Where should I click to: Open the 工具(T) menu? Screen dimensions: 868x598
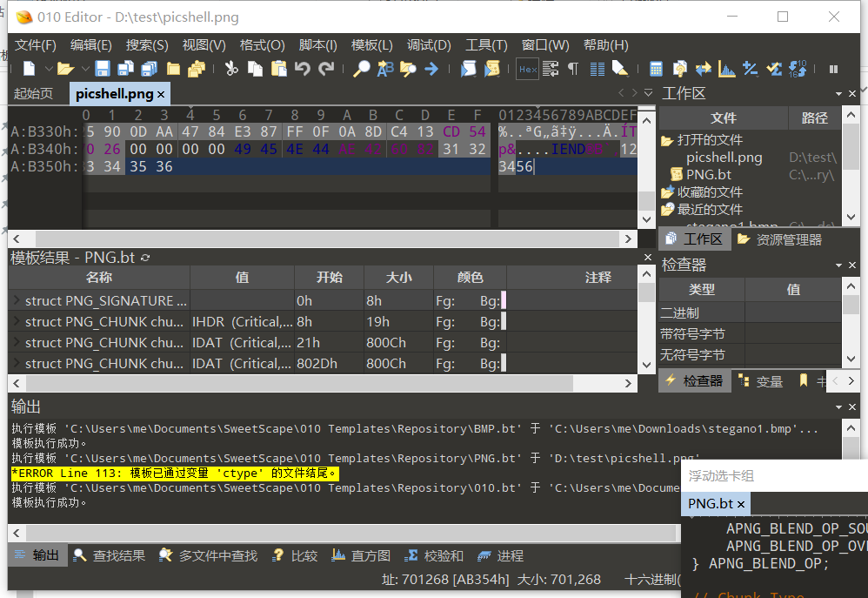click(x=486, y=45)
